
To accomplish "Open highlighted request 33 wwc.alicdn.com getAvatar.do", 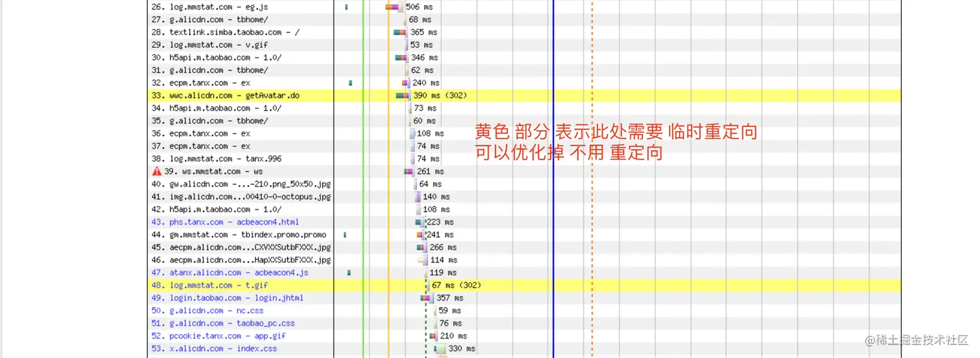I will (x=226, y=95).
